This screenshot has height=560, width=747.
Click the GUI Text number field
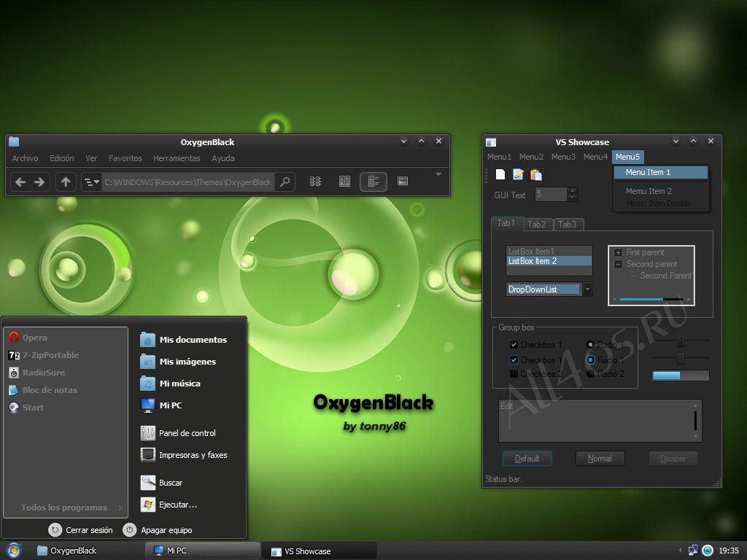point(551,194)
